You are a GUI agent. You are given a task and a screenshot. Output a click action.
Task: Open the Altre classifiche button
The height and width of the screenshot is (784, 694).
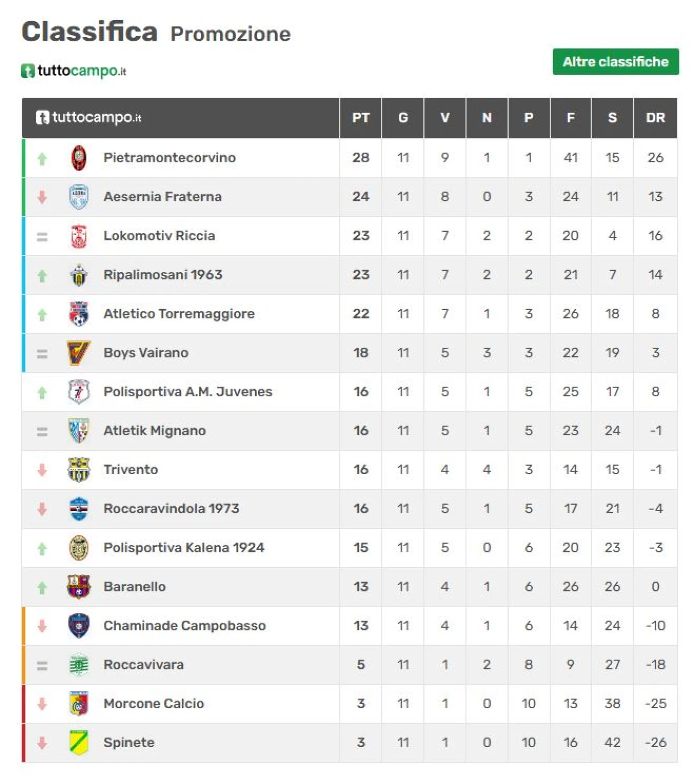coord(615,62)
